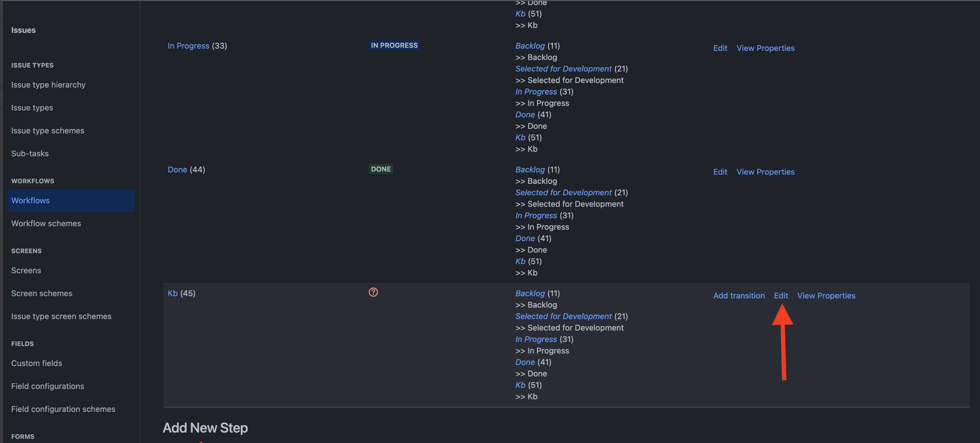The height and width of the screenshot is (443, 980).
Task: Open Field configuration schemes page
Action: coord(63,409)
